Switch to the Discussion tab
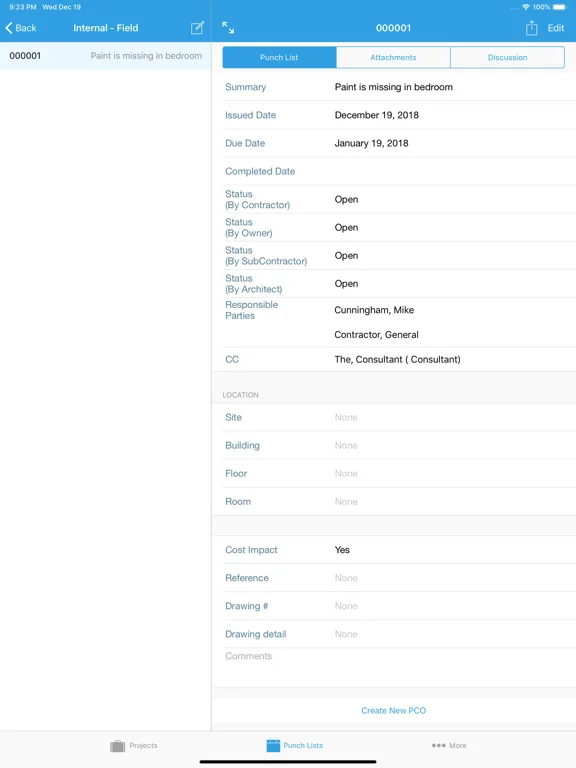576x768 pixels. pyautogui.click(x=507, y=57)
